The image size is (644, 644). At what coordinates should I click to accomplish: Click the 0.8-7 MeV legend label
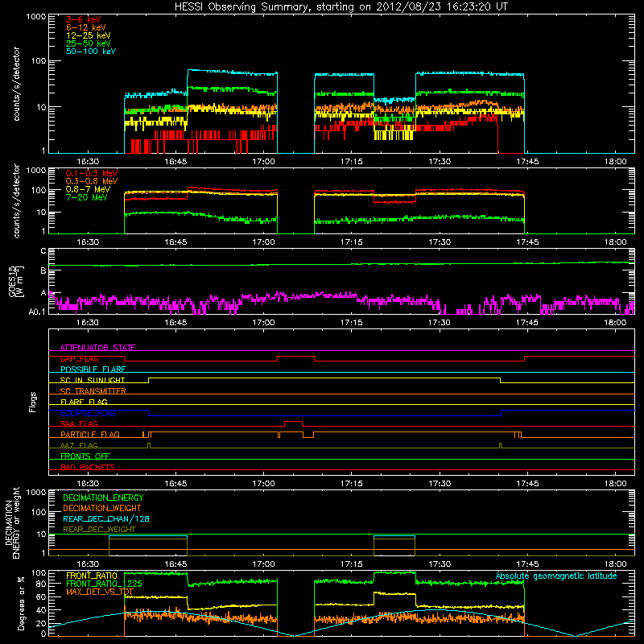pos(88,189)
